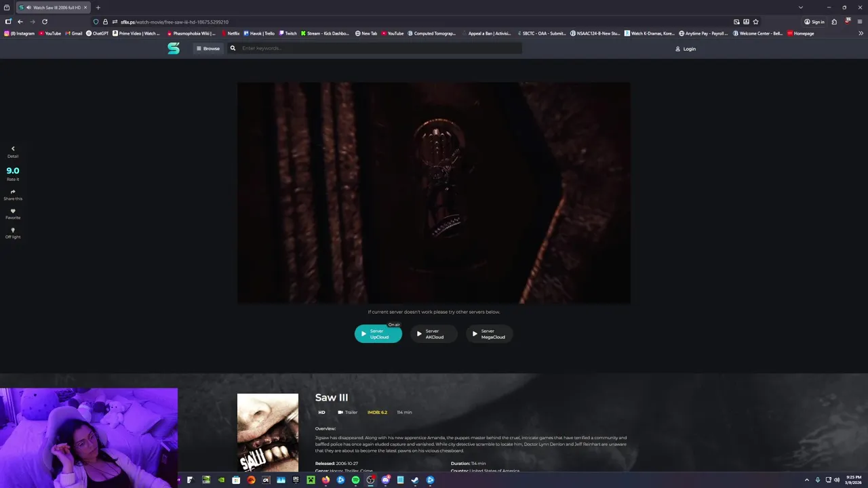Screen dimensions: 868x488
Task: Open the Homepage bookmark
Action: [x=801, y=33]
